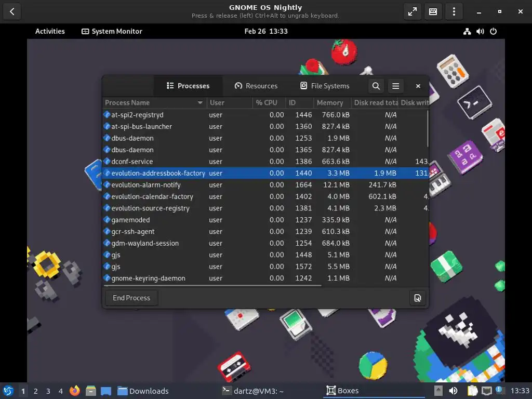This screenshot has height=399, width=532.
Task: Sort by % CPU column header
Action: (x=270, y=103)
